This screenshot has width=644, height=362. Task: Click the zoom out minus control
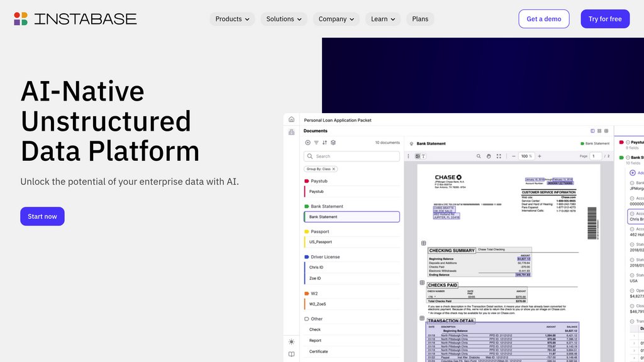pos(513,156)
